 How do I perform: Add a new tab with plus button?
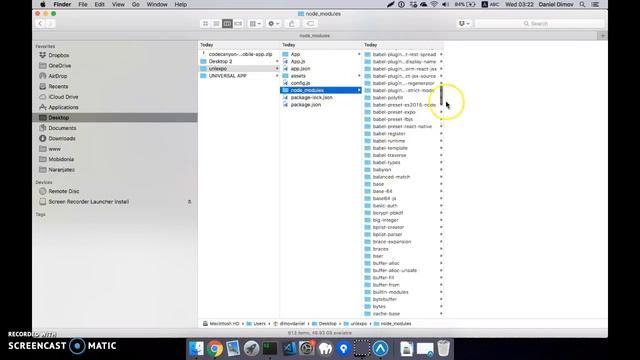(603, 36)
